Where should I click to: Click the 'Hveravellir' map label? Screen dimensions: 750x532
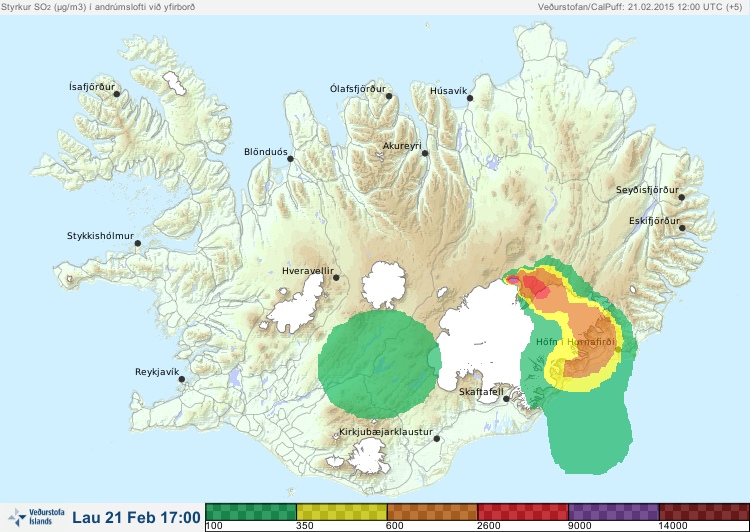[308, 271]
